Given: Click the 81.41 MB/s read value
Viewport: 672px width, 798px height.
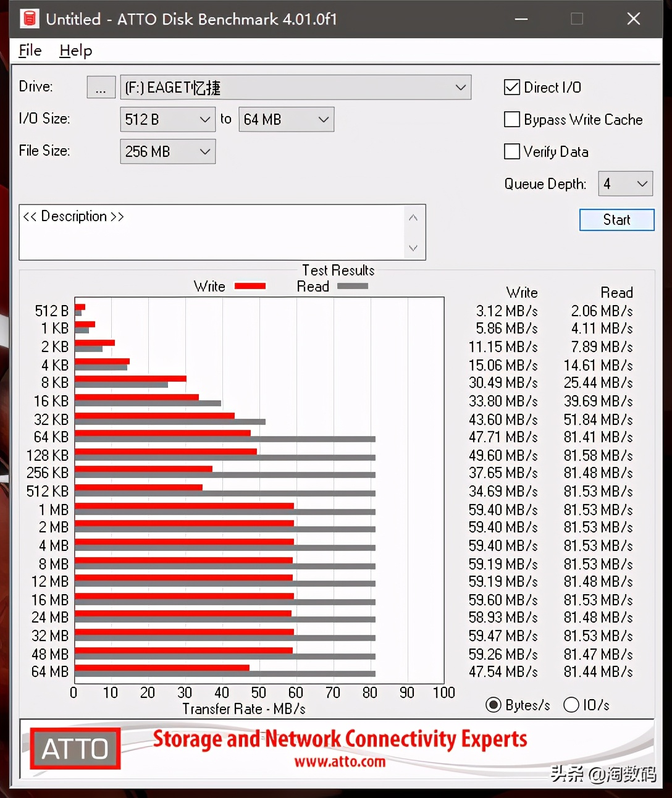Looking at the screenshot, I should click(x=598, y=437).
